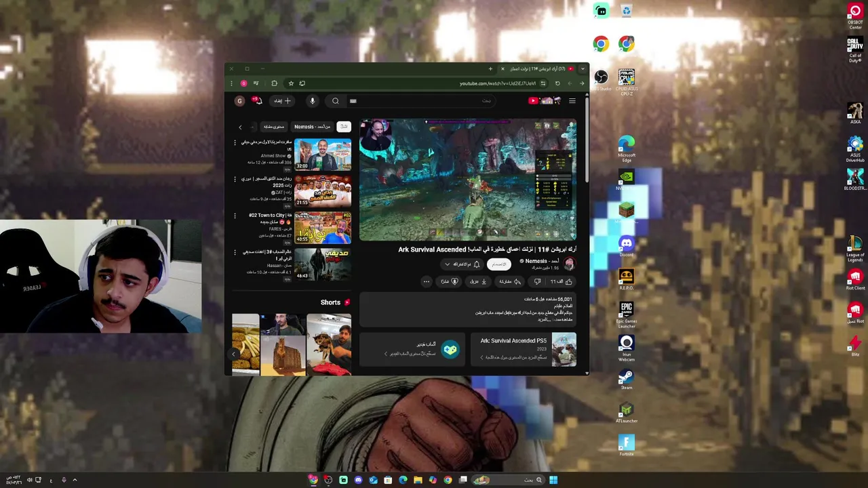Go to the YouTube home logo
The width and height of the screenshot is (868, 488).
tap(545, 101)
